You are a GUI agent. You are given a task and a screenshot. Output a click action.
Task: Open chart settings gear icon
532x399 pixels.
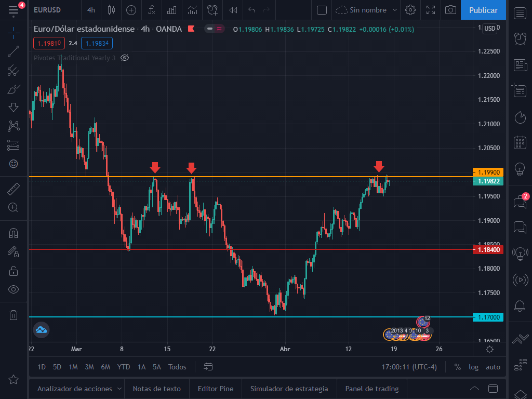(410, 10)
